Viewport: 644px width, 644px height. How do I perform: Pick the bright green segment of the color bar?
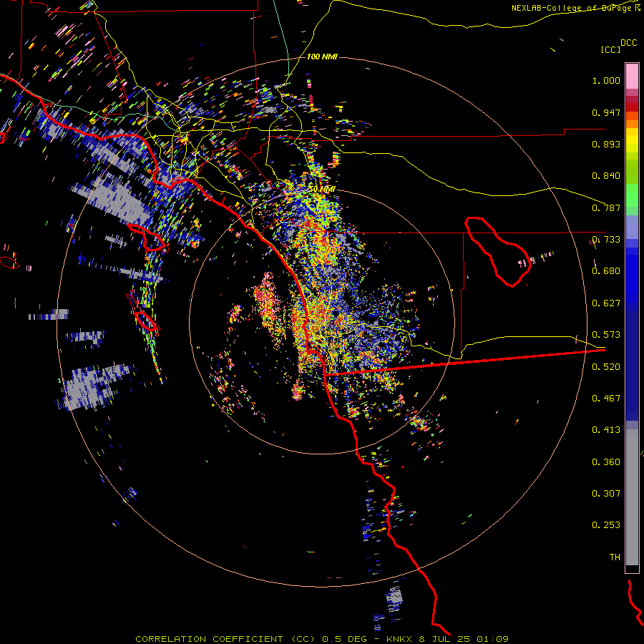click(632, 195)
